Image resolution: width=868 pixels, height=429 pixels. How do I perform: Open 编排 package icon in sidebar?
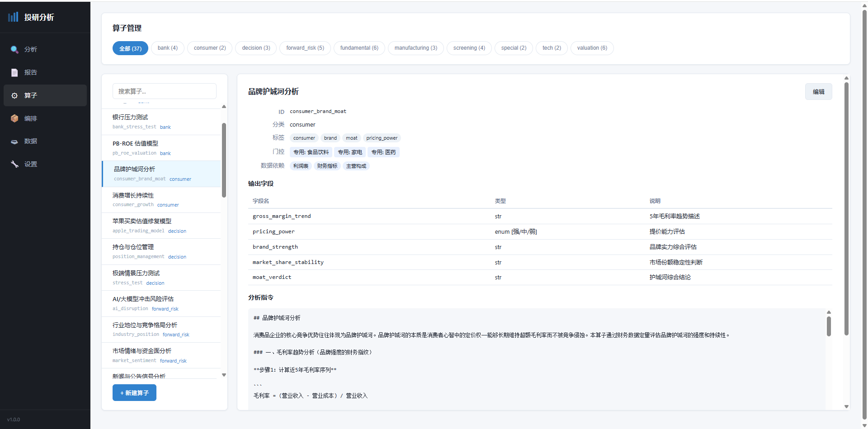(14, 118)
